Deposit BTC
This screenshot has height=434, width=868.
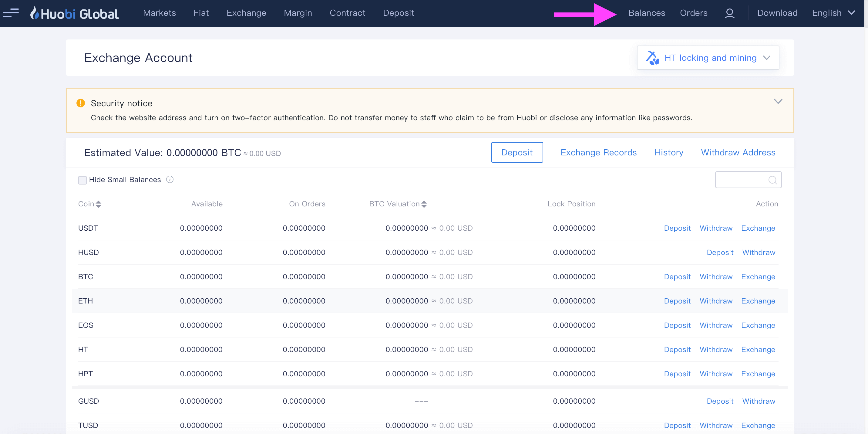pyautogui.click(x=677, y=276)
